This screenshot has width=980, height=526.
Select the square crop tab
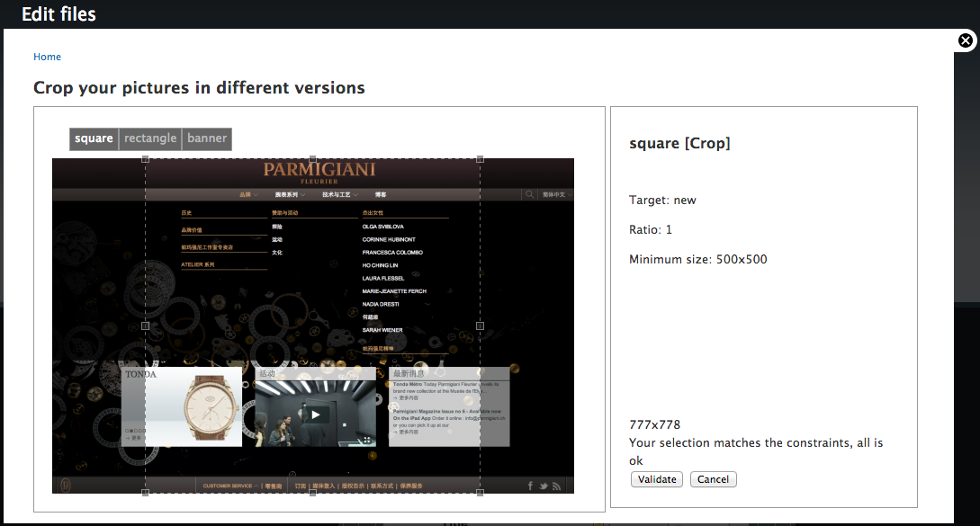coord(94,138)
